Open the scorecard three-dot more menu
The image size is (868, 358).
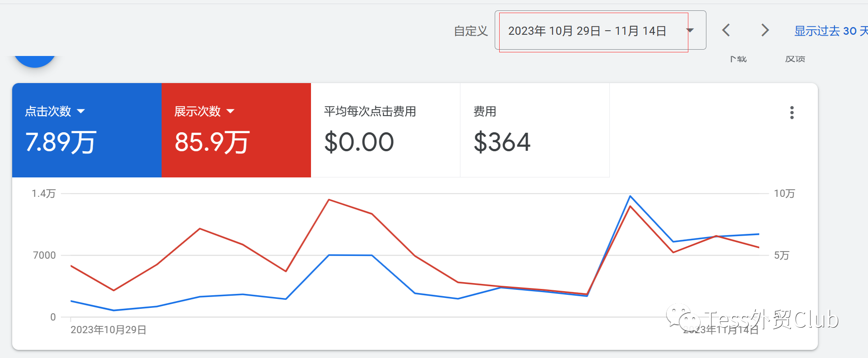tap(792, 112)
